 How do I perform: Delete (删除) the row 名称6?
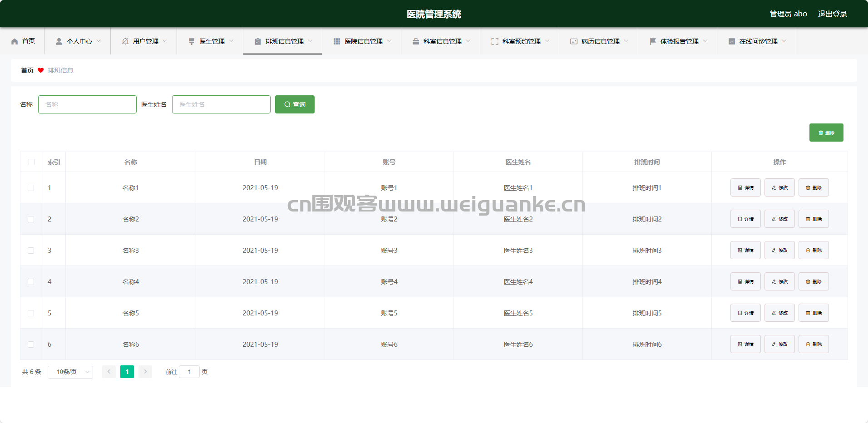[814, 344]
